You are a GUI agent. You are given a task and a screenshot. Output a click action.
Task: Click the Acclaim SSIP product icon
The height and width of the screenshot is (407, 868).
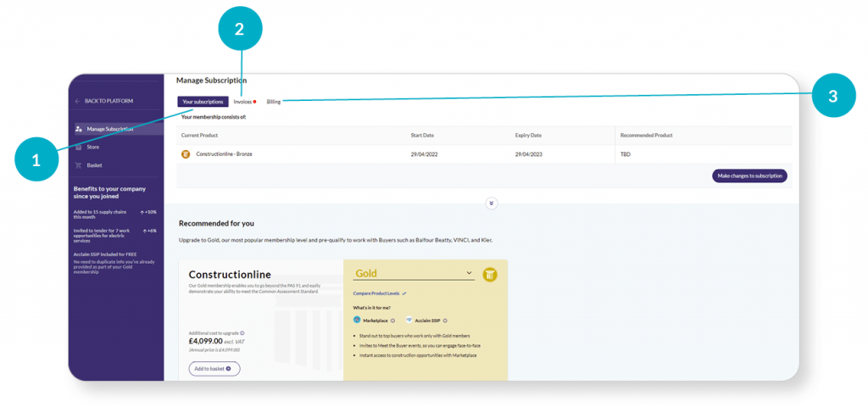pos(409,321)
